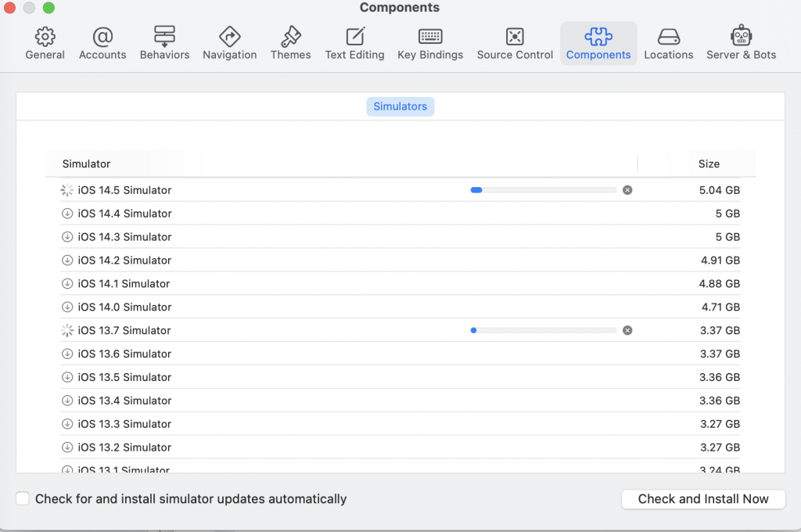
Task: Close the Components preferences window
Action: pyautogui.click(x=9, y=8)
